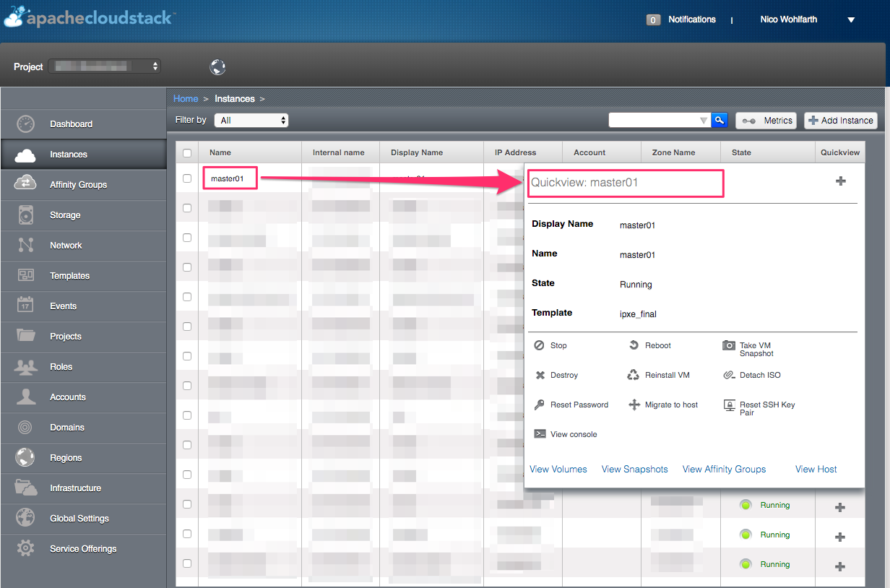This screenshot has width=890, height=588.
Task: Open the Projects folder icon
Action: (x=25, y=336)
